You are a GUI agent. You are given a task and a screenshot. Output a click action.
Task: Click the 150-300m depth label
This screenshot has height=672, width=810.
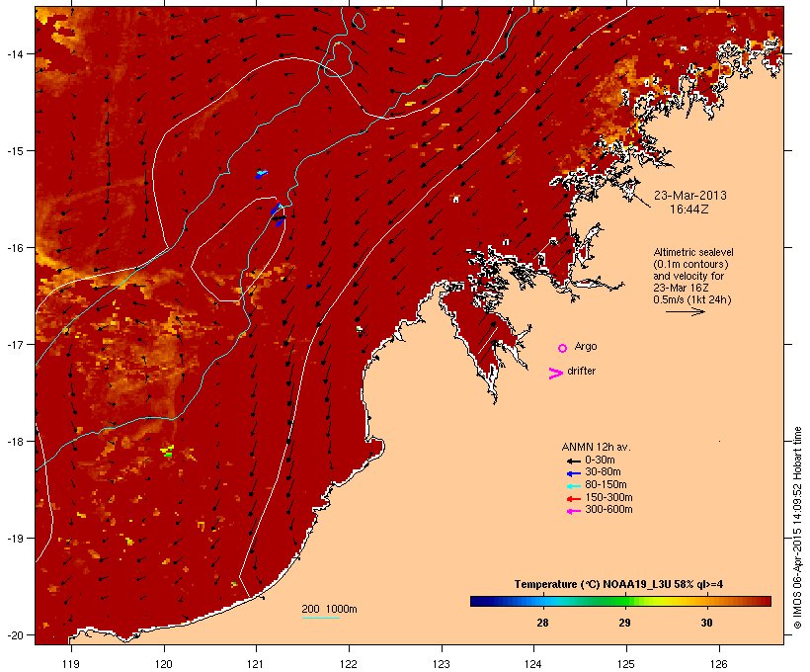point(608,497)
